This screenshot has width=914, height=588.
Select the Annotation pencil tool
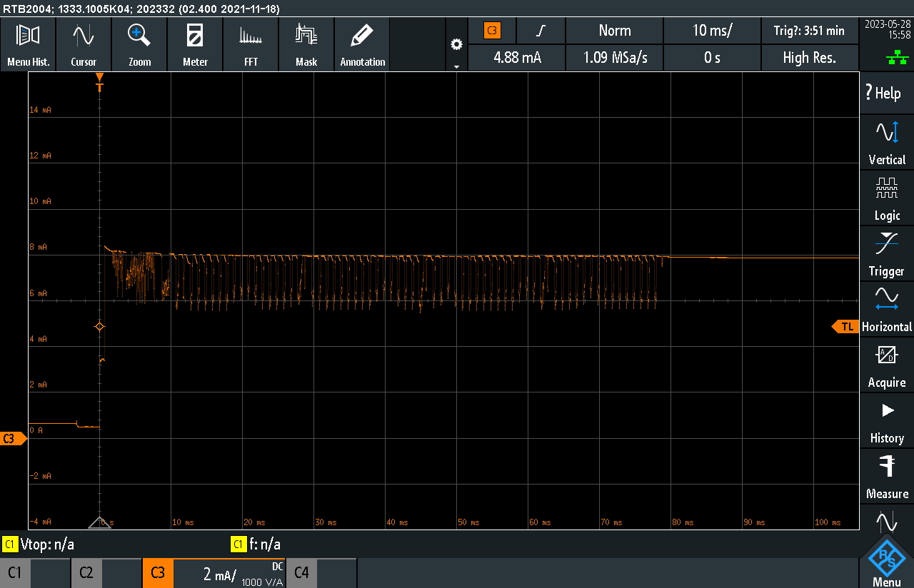click(x=363, y=44)
